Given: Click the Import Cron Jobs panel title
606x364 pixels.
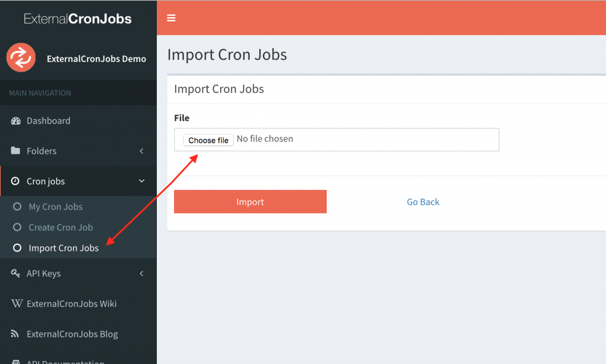Looking at the screenshot, I should pyautogui.click(x=219, y=89).
